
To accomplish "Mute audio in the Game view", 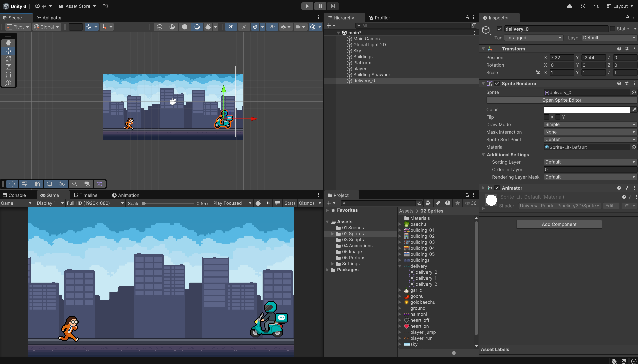I will 268,203.
